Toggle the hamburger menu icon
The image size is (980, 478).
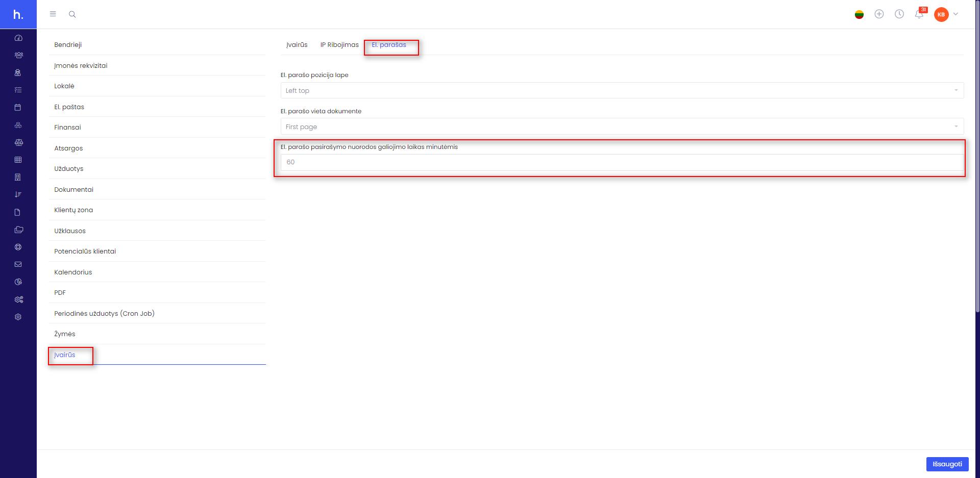(53, 14)
